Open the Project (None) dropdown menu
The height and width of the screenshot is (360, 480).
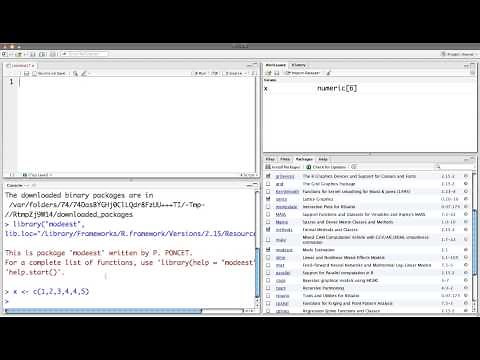coord(459,54)
